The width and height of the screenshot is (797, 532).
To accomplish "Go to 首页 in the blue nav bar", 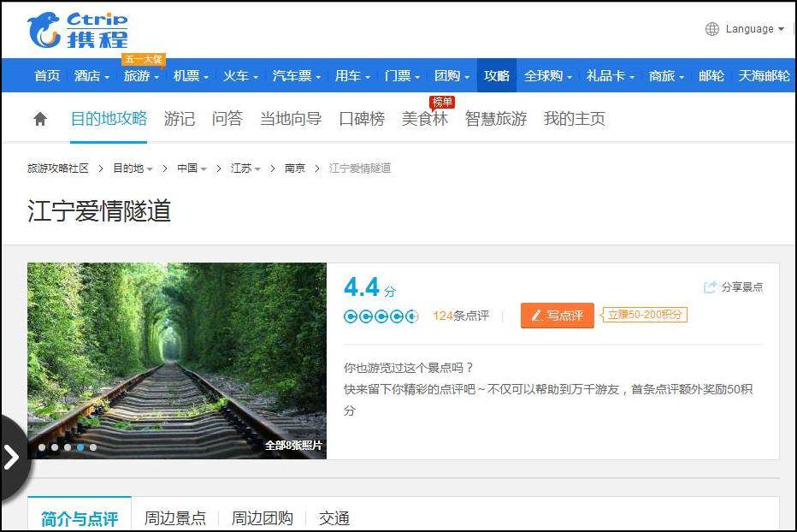I will click(47, 76).
